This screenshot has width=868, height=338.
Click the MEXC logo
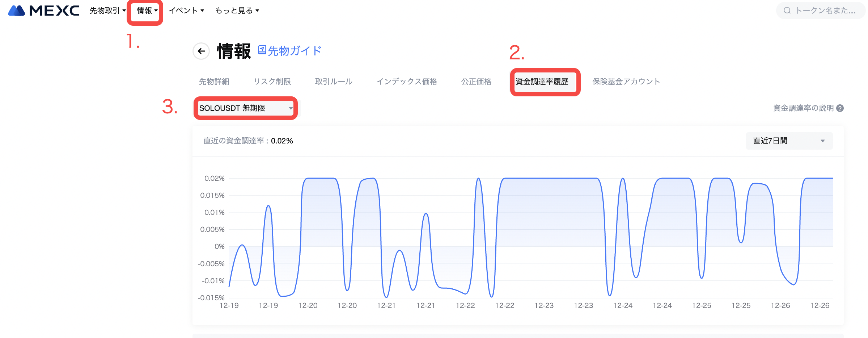43,11
